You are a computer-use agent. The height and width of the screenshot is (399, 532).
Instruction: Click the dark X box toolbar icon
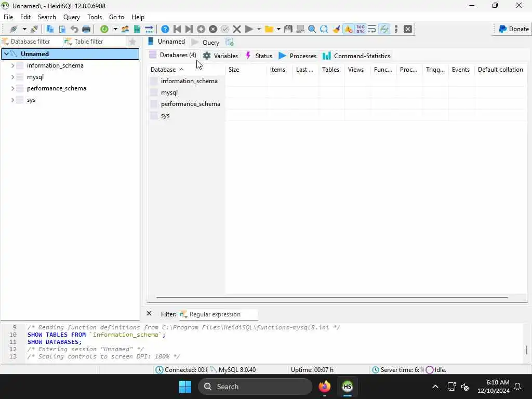point(408,29)
